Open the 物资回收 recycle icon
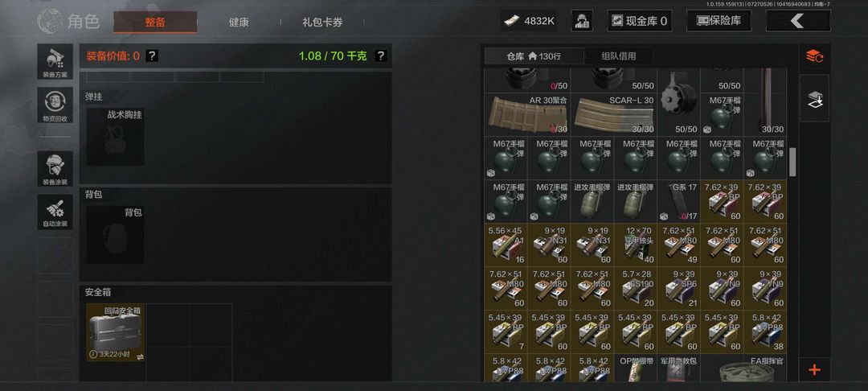868x391 pixels. [55, 105]
